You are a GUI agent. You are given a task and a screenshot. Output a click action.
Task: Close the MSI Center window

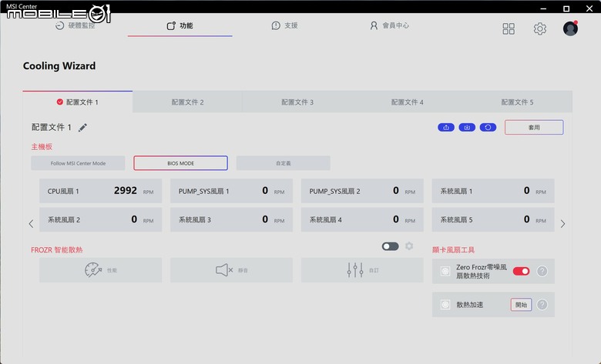[x=589, y=8]
